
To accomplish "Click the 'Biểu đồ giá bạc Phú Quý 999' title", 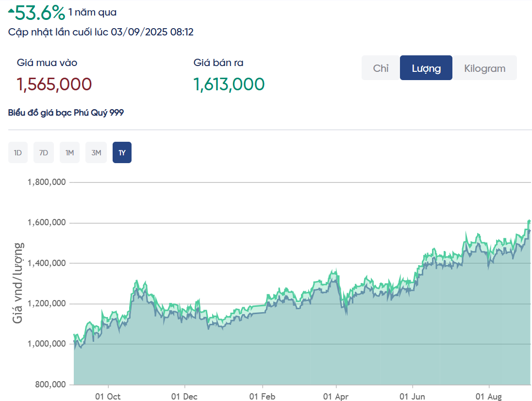I will click(66, 113).
